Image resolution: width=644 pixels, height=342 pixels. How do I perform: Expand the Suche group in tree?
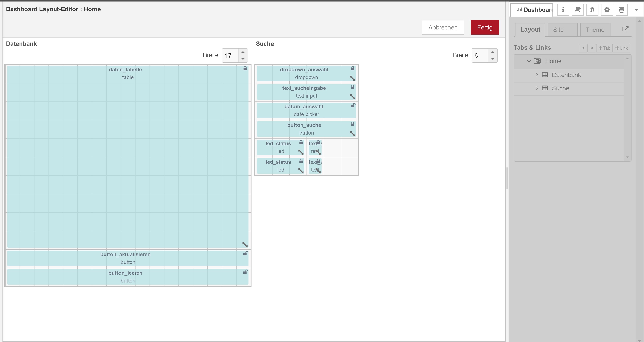537,88
